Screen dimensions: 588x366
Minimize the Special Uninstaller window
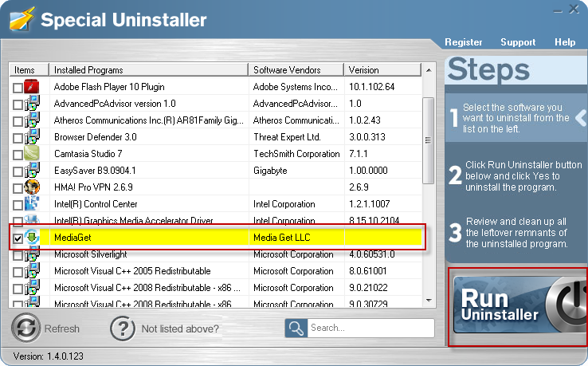[x=558, y=10]
